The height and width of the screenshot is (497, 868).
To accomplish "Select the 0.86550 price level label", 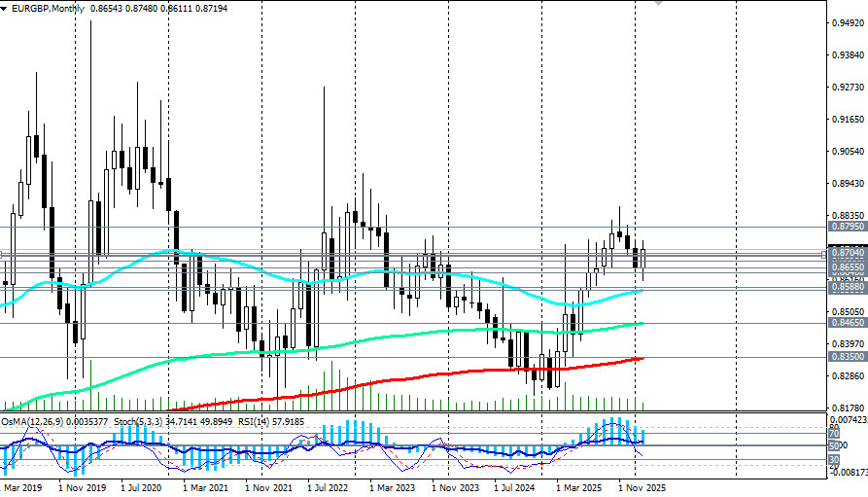I will [848, 267].
